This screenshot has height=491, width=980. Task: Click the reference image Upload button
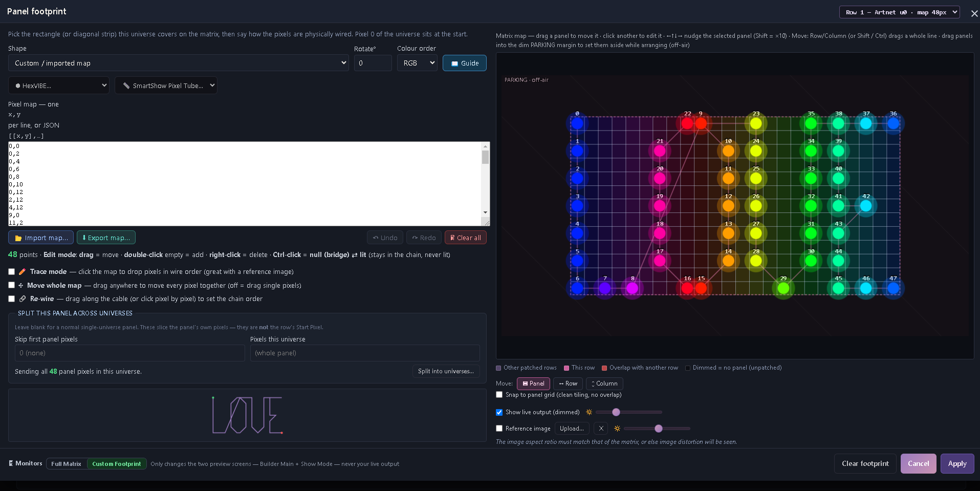pos(572,429)
